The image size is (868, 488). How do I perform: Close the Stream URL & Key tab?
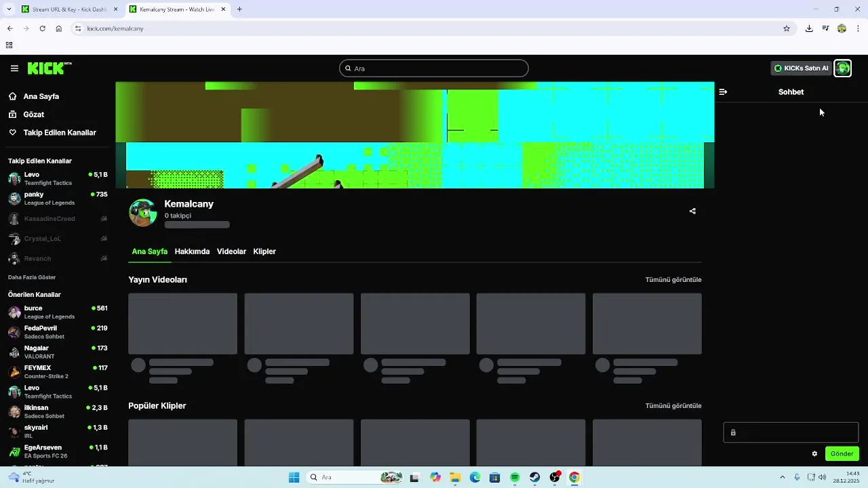click(115, 9)
